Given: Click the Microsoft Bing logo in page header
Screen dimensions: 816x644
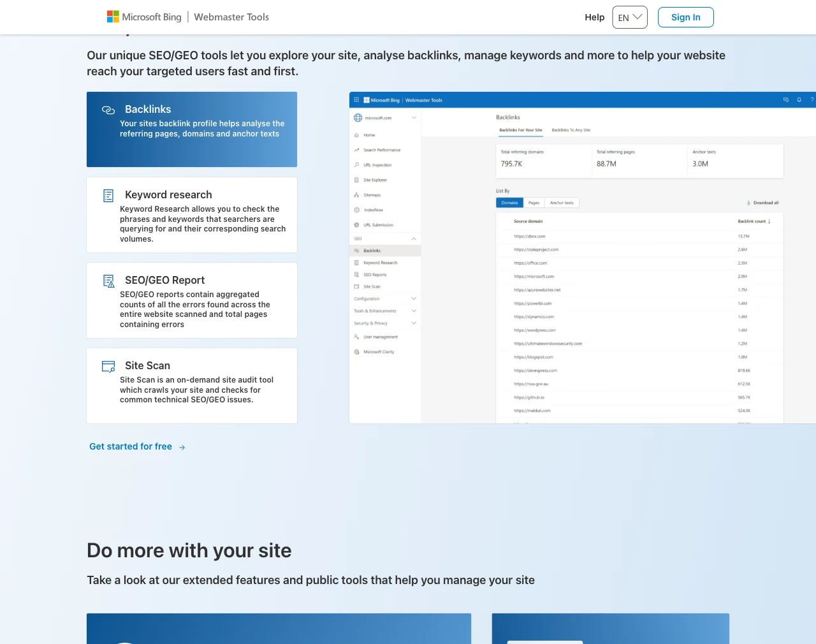Looking at the screenshot, I should (144, 17).
